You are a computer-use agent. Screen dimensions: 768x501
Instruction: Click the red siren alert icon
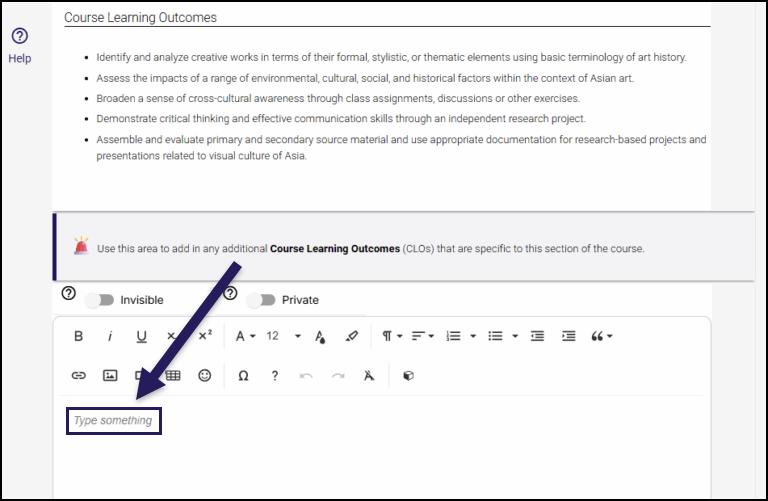(81, 245)
